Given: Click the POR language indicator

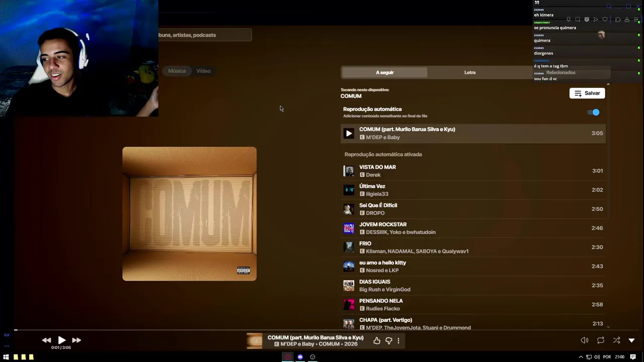Looking at the screenshot, I should pyautogui.click(x=606, y=357).
